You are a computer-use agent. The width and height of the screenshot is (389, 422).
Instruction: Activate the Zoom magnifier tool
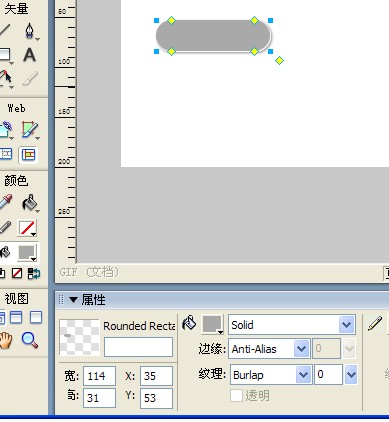[29, 340]
